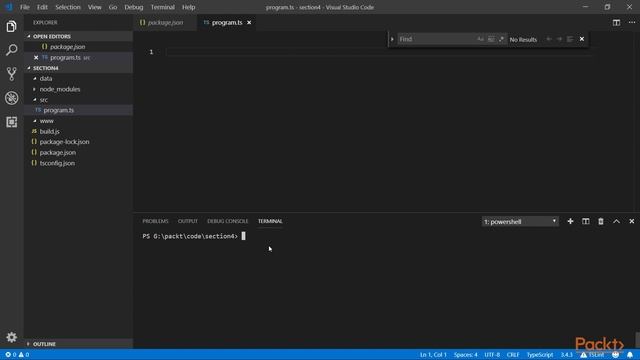Image resolution: width=640 pixels, height=360 pixels.
Task: Click Spaces: 4 indentation setting
Action: coord(465,355)
